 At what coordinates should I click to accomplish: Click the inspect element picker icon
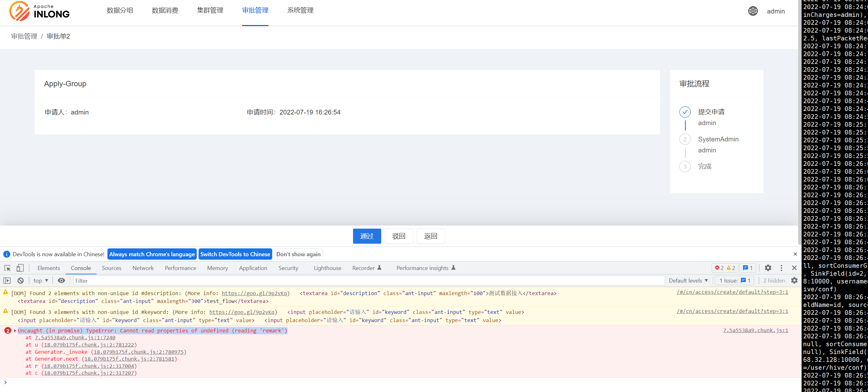pyautogui.click(x=8, y=268)
